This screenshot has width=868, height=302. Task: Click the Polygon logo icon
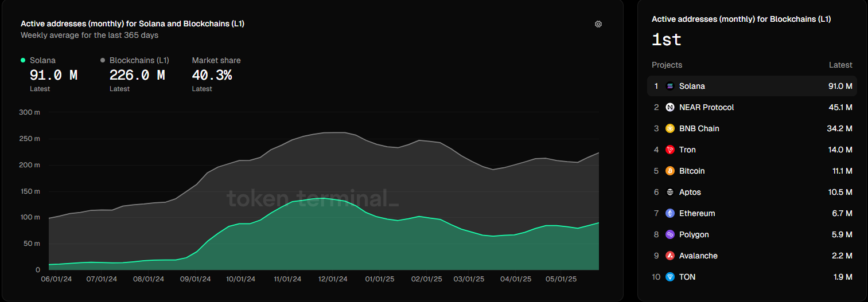point(670,234)
